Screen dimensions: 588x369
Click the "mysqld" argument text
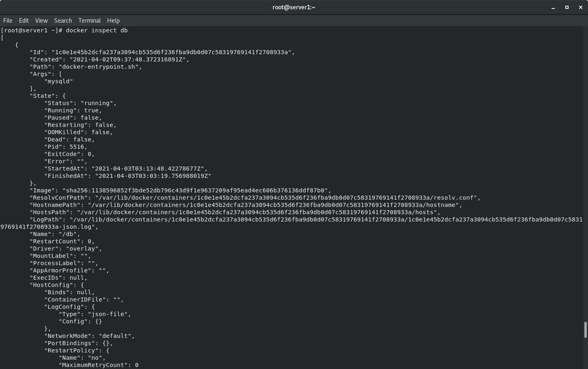[x=59, y=81]
